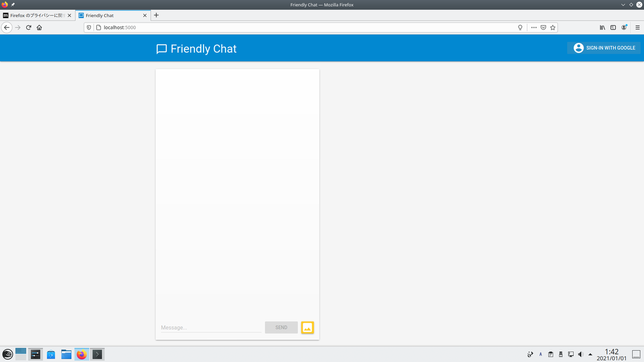Expand the hidden system tray icons arrow

pos(590,354)
